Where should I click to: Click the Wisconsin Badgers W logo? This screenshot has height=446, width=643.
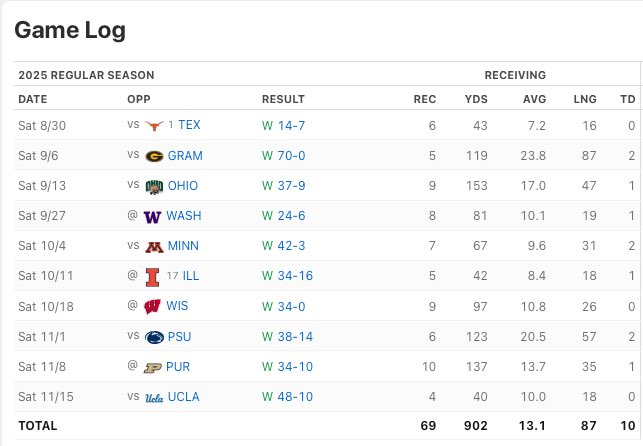pos(152,307)
